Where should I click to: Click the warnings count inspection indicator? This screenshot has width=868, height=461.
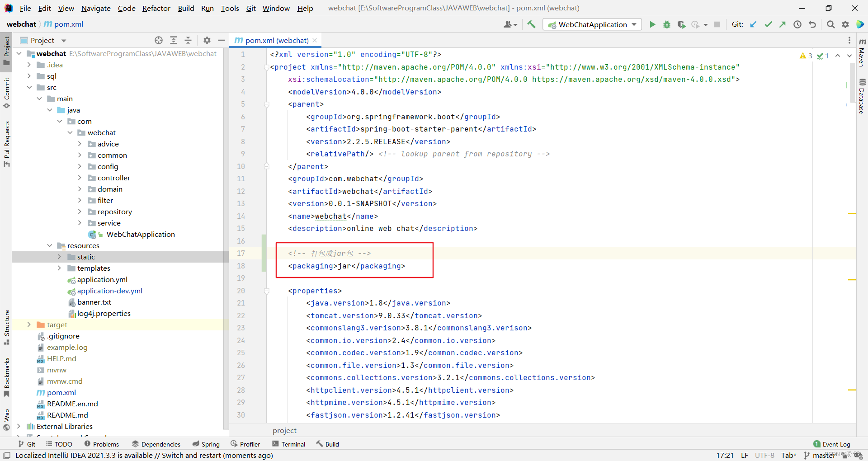806,56
